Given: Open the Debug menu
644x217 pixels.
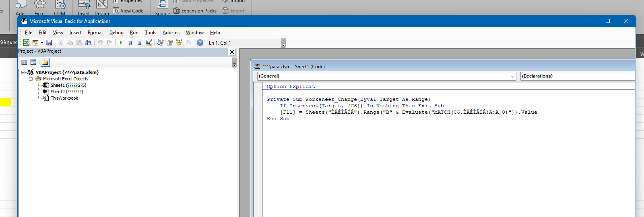Looking at the screenshot, I should tap(116, 33).
